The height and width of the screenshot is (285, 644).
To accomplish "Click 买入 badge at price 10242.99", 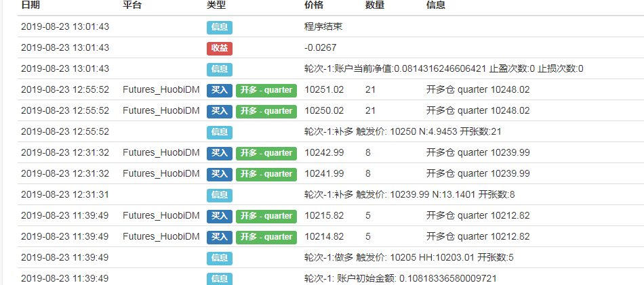I will [220, 153].
